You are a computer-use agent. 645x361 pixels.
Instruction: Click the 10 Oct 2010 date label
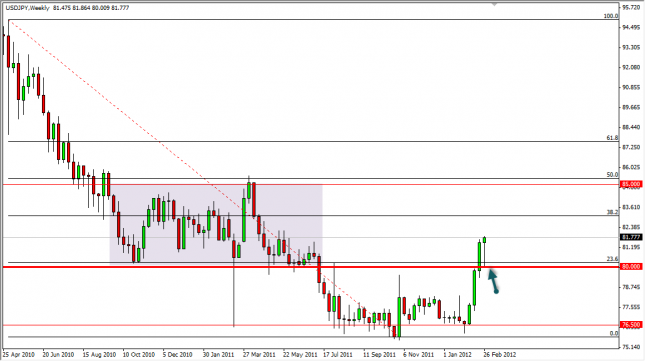tap(139, 354)
